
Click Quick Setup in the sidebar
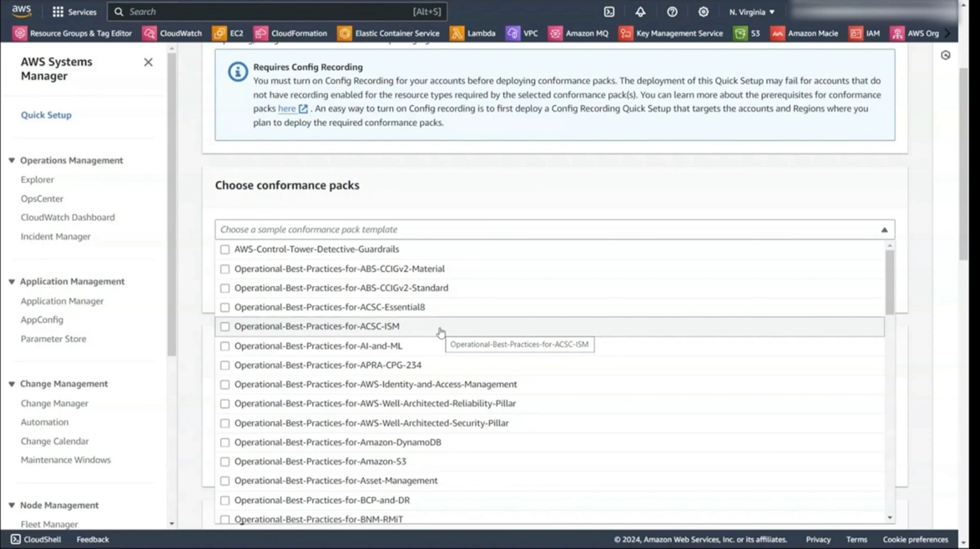click(x=46, y=115)
